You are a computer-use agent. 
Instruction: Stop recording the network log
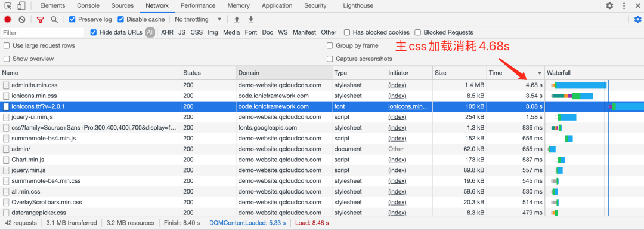pyautogui.click(x=7, y=19)
